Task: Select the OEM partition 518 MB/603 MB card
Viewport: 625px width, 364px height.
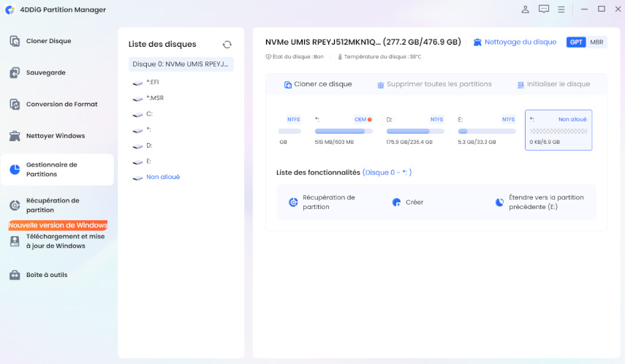Action: click(343, 130)
